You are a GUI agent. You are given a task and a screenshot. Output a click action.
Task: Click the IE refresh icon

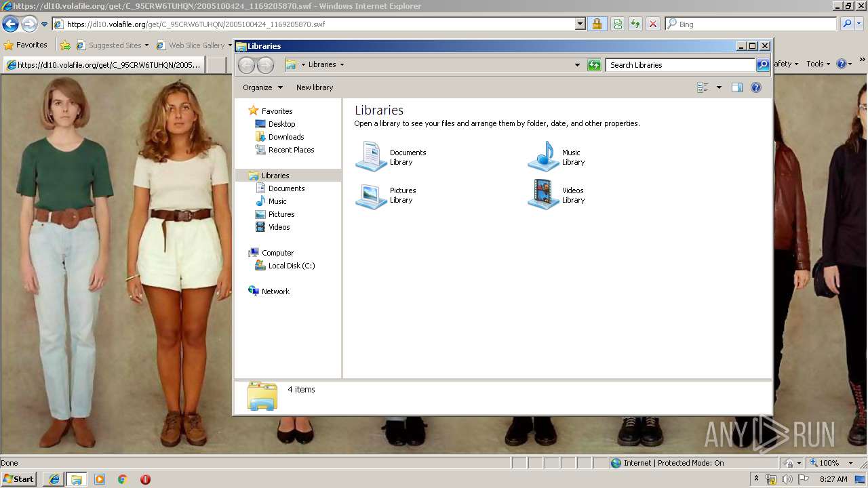click(635, 24)
